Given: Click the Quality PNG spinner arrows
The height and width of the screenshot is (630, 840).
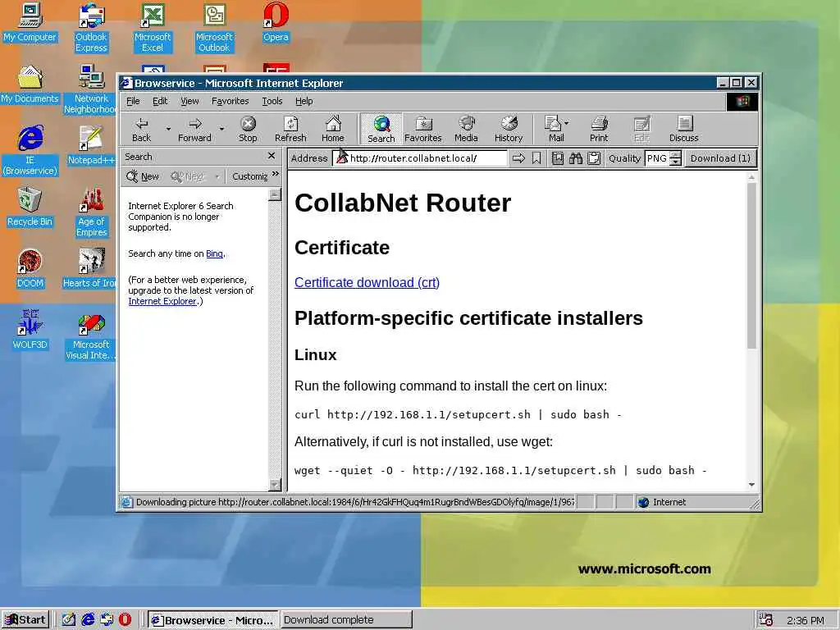Looking at the screenshot, I should pyautogui.click(x=676, y=158).
